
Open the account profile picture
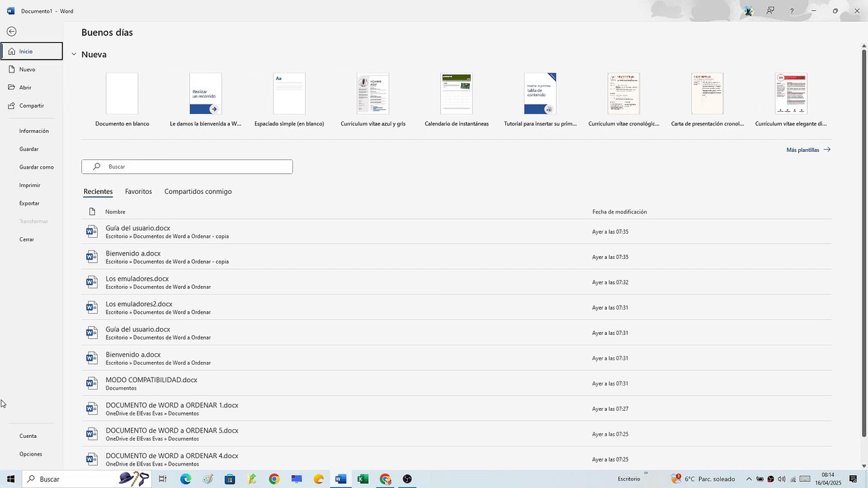click(x=749, y=11)
